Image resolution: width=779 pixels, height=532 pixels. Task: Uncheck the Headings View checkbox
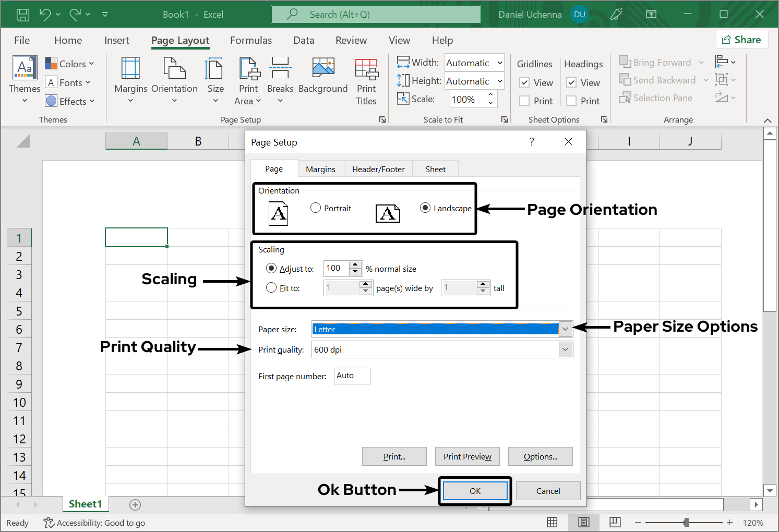(572, 82)
